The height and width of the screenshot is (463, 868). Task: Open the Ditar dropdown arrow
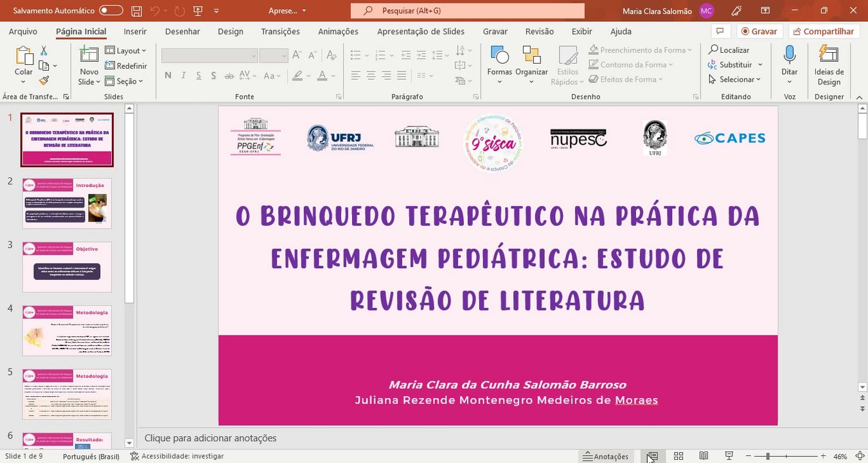(x=790, y=82)
